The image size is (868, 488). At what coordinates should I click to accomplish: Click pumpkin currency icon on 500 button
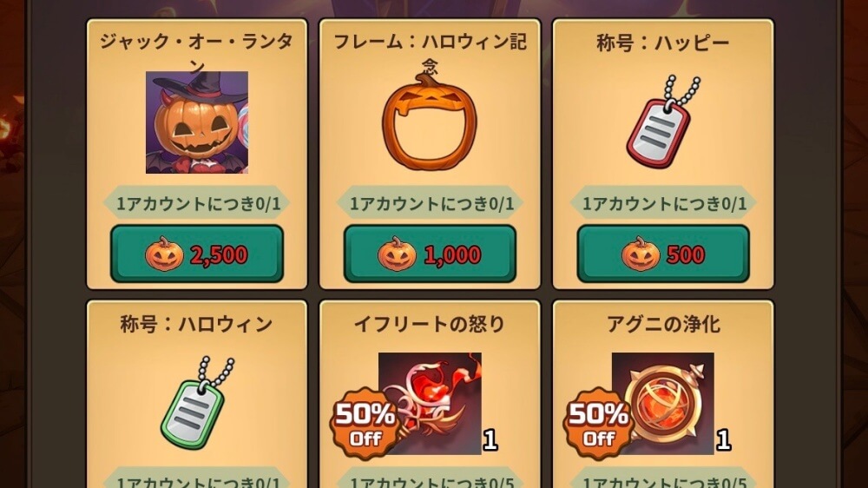click(x=641, y=254)
